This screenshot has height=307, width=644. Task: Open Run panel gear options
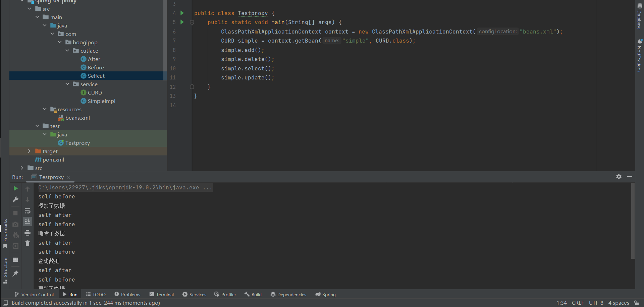tap(619, 177)
